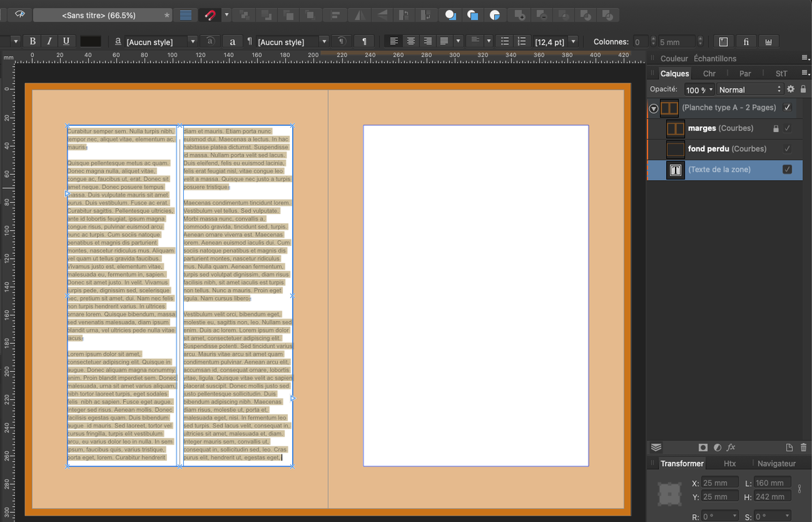Viewport: 812px width, 522px height.
Task: Open the blend mode dropdown showing Normal
Action: click(x=749, y=90)
